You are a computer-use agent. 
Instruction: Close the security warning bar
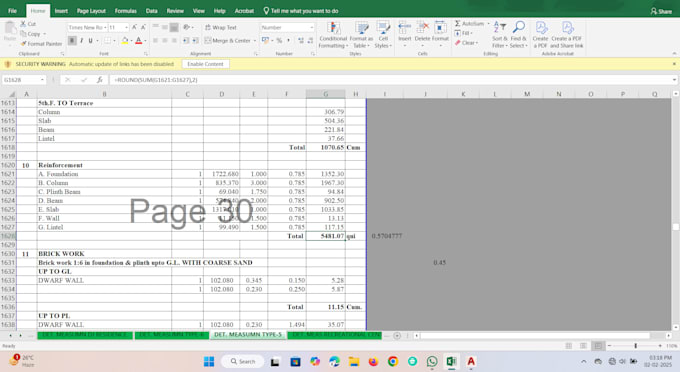[x=674, y=64]
